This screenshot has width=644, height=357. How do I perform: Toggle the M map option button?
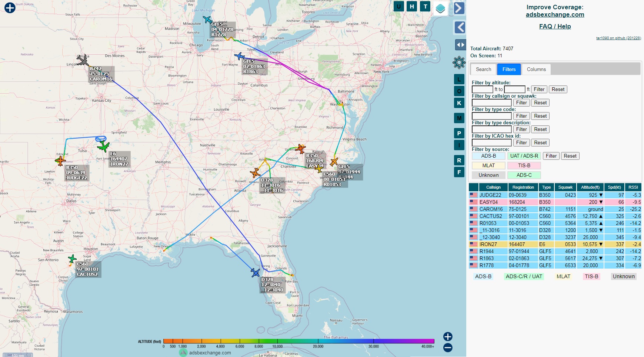[x=459, y=118]
